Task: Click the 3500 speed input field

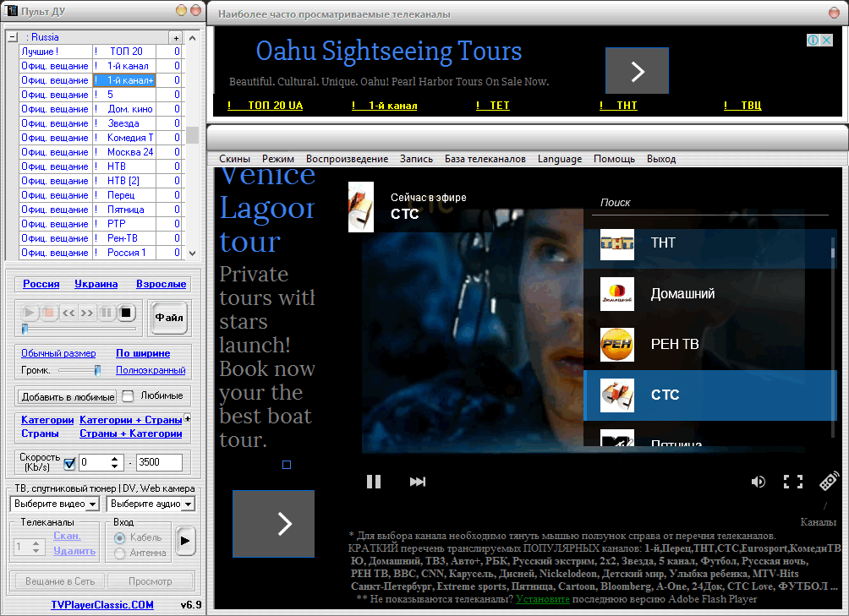Action: (x=159, y=462)
